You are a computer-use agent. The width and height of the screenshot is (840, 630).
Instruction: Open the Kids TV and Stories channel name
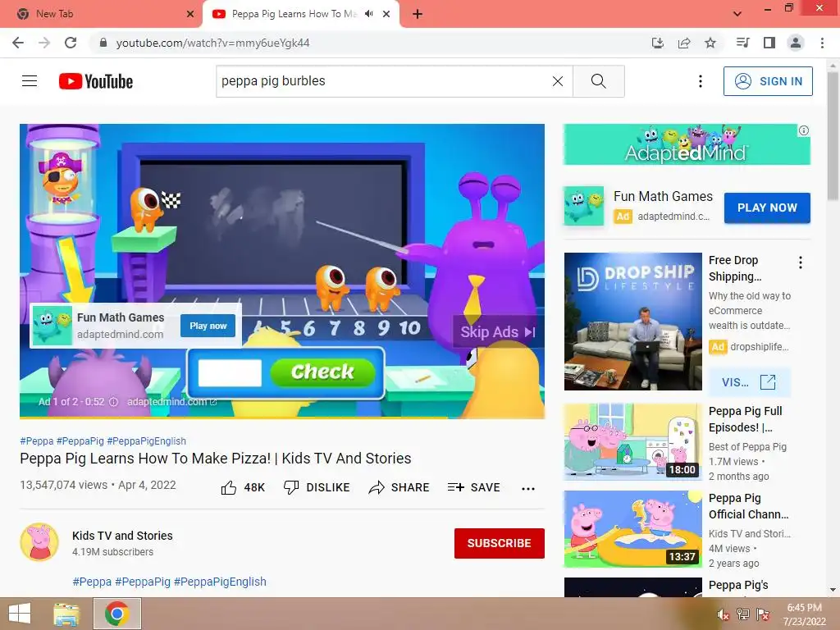pyautogui.click(x=122, y=536)
